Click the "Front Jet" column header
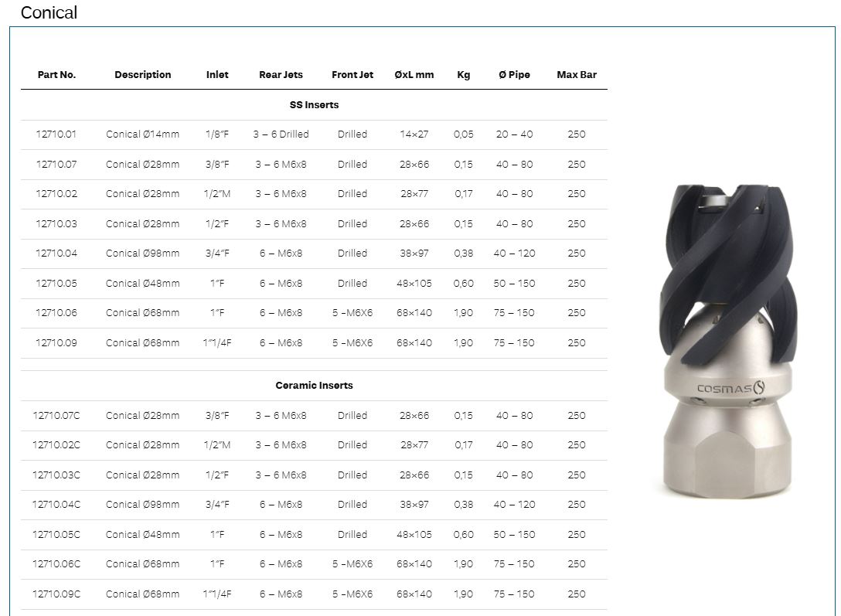The width and height of the screenshot is (841, 616). [x=352, y=75]
